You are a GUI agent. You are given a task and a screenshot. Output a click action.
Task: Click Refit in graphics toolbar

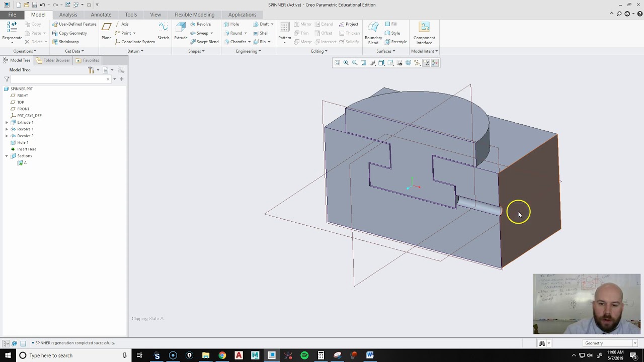(337, 63)
